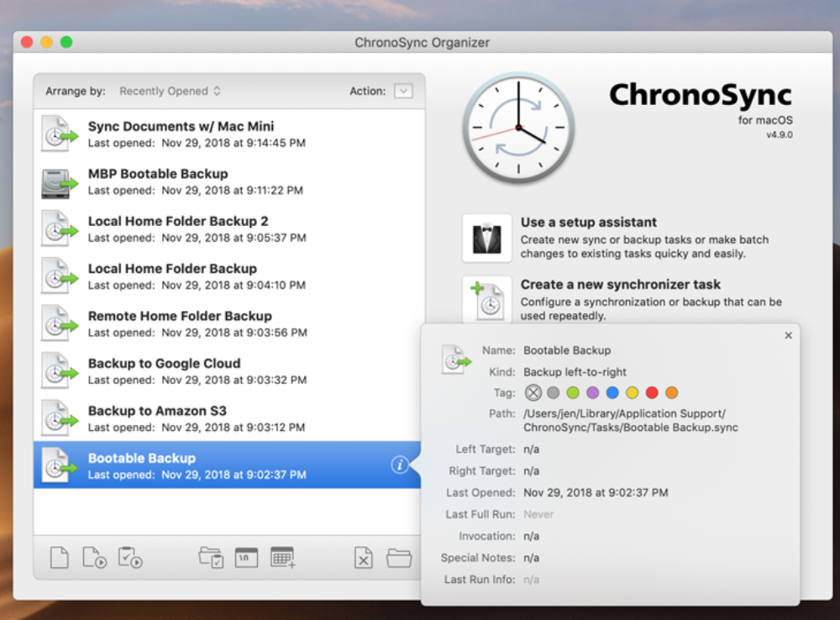Choose the purple tag color
This screenshot has height=620, width=840.
[592, 393]
